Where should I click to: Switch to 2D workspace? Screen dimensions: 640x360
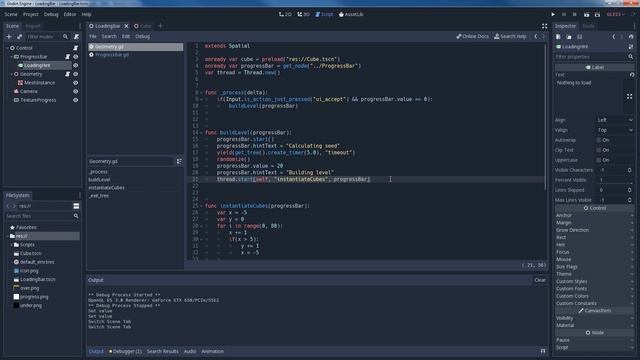coord(285,14)
